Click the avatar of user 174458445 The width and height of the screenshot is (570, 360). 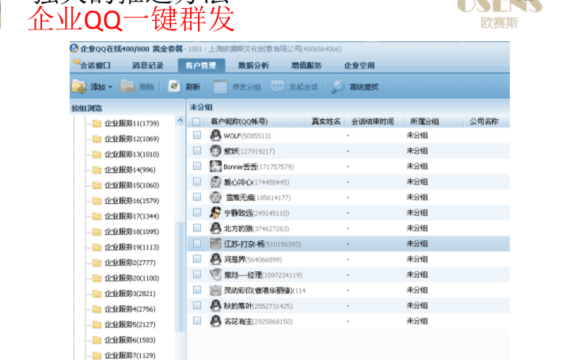[x=216, y=182]
